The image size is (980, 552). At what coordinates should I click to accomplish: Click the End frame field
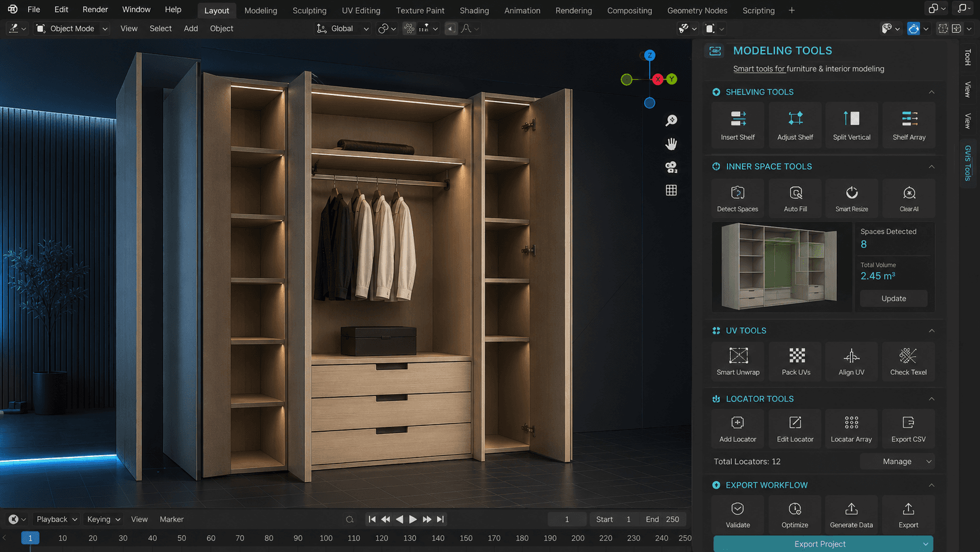point(662,519)
